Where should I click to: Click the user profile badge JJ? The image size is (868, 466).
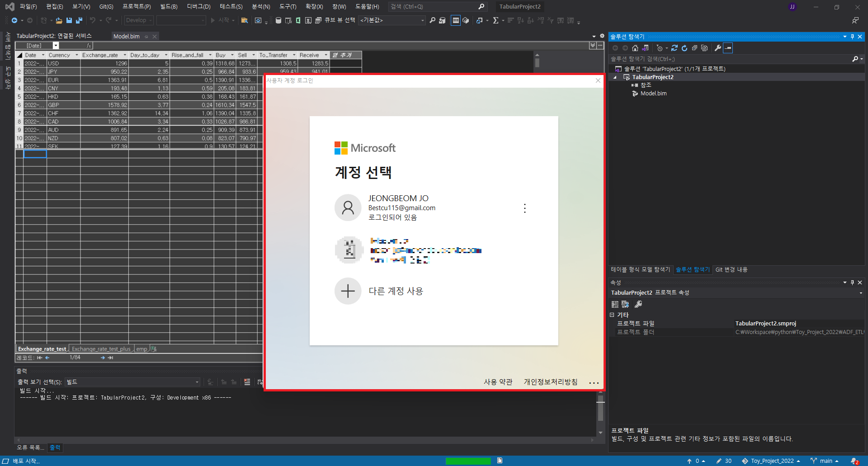(792, 7)
